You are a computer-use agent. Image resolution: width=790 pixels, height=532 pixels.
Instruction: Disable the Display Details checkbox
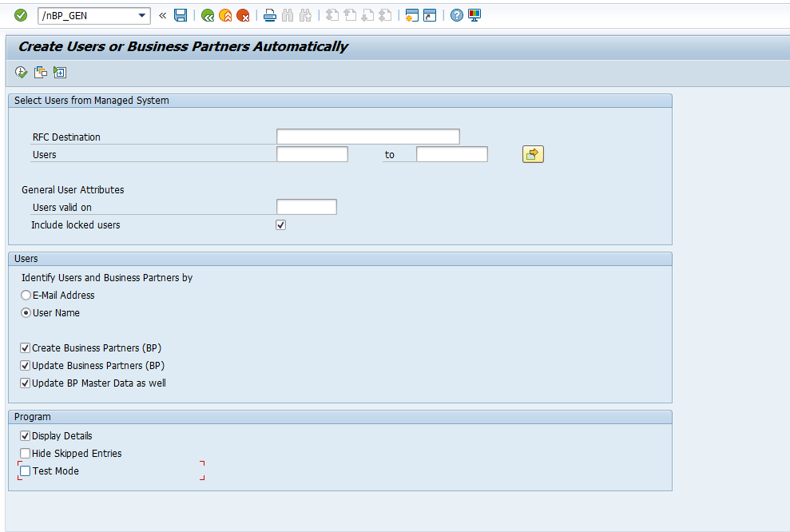pyautogui.click(x=26, y=436)
